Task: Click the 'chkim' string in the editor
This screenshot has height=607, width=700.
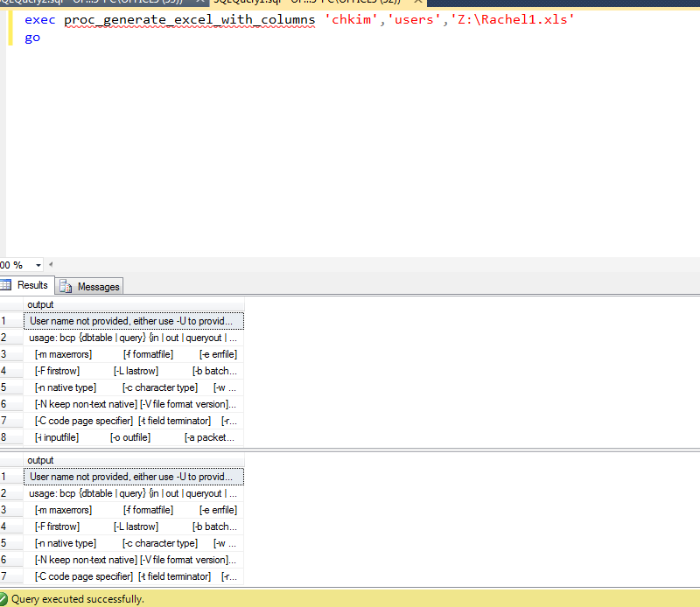Action: coord(351,19)
